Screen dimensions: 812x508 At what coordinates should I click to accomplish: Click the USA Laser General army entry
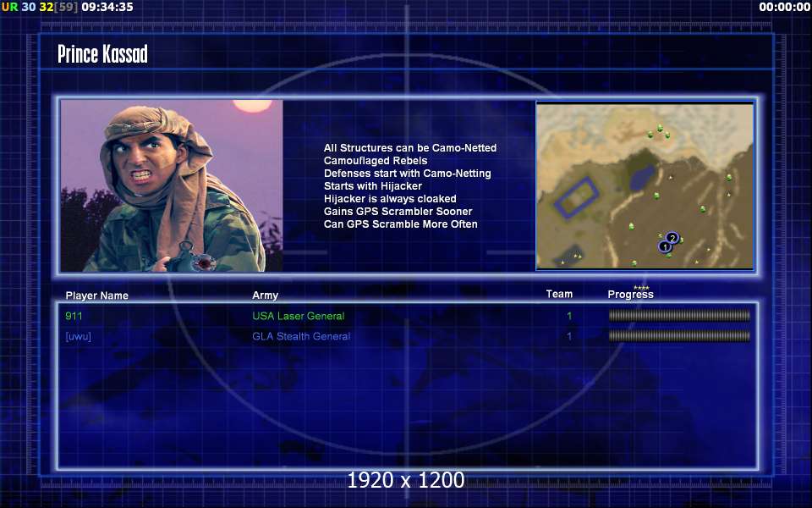(x=299, y=316)
